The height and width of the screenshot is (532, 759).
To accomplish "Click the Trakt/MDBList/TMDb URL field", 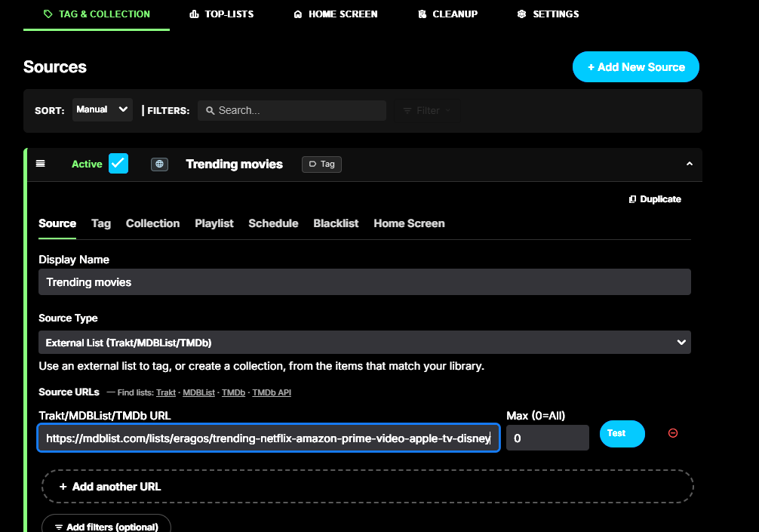I will (269, 438).
